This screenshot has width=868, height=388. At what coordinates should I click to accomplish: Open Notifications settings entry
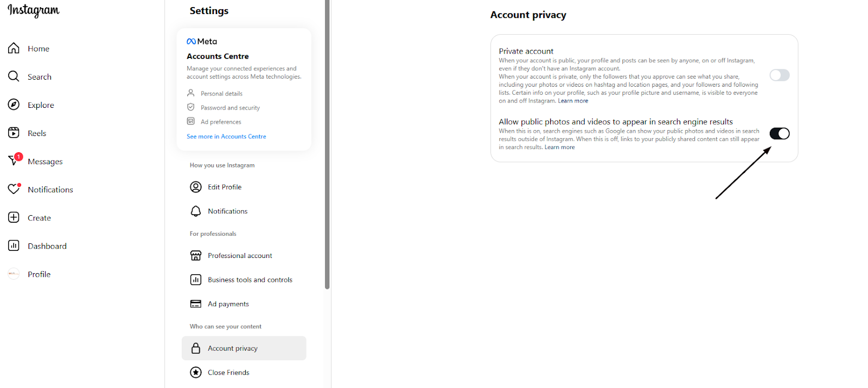244,211
